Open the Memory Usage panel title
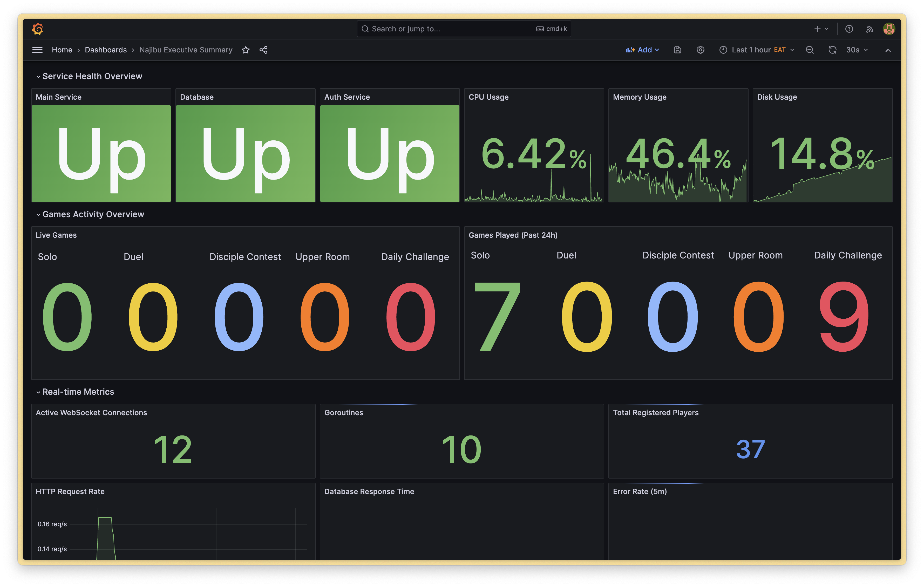 [640, 97]
